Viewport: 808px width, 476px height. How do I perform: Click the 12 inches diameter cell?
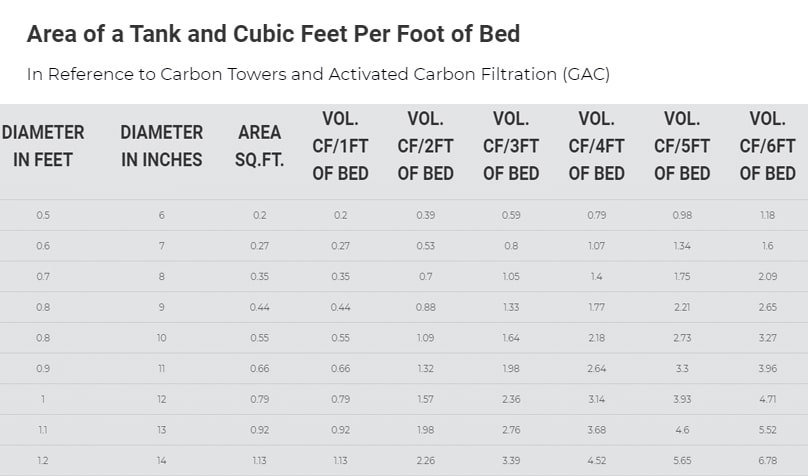[161, 399]
